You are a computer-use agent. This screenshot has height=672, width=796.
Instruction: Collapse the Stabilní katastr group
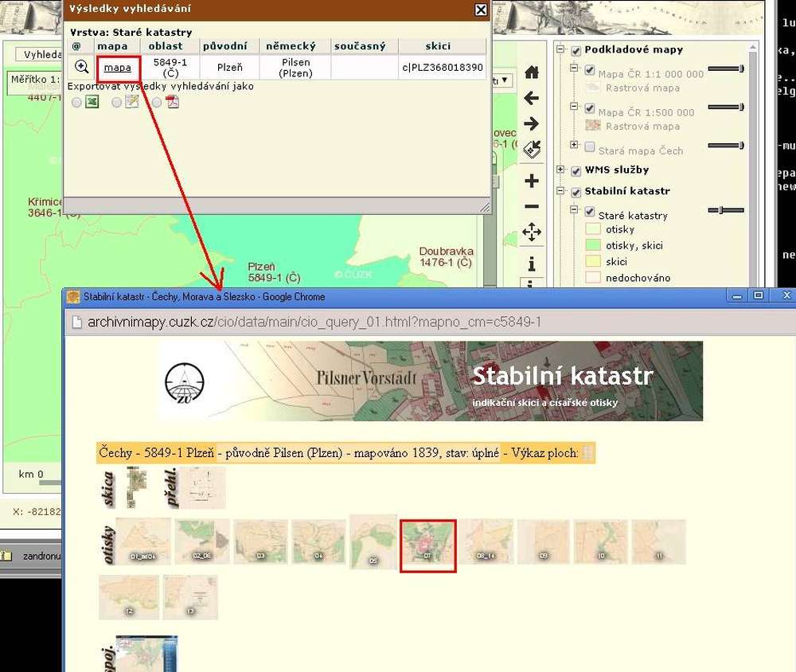(x=561, y=192)
